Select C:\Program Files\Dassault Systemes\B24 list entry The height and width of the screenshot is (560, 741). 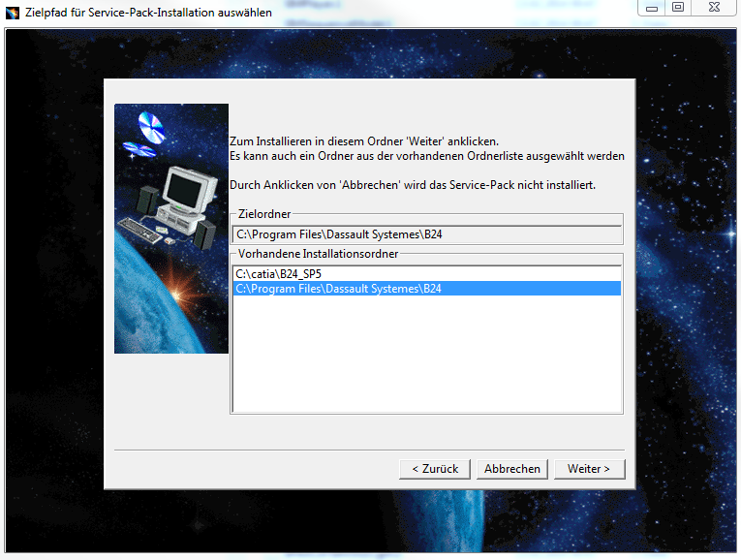427,289
